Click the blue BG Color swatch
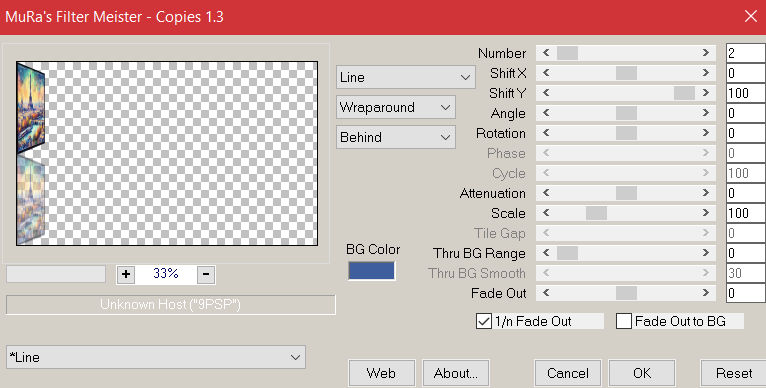766x388 pixels. pyautogui.click(x=371, y=271)
